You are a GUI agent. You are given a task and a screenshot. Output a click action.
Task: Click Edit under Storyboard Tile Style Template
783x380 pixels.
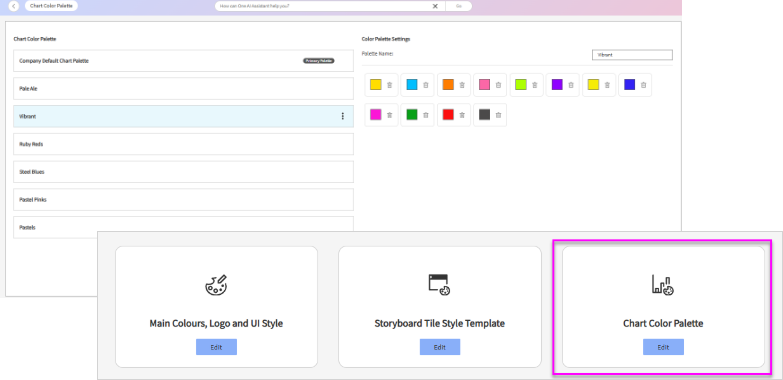point(439,347)
